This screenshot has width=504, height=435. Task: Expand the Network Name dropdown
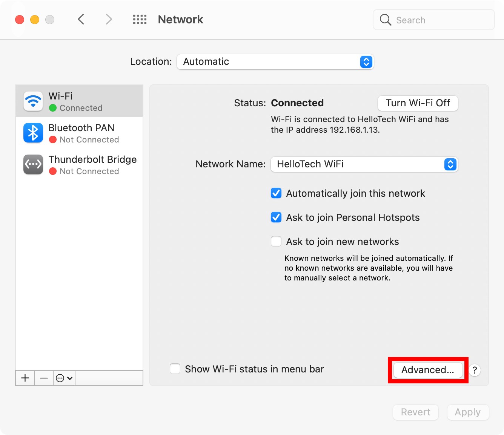[364, 164]
